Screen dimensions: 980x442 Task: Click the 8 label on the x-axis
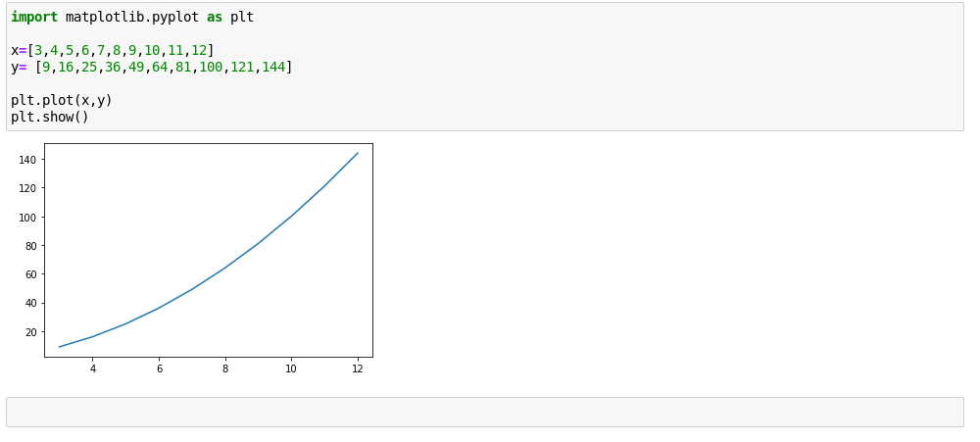[225, 368]
